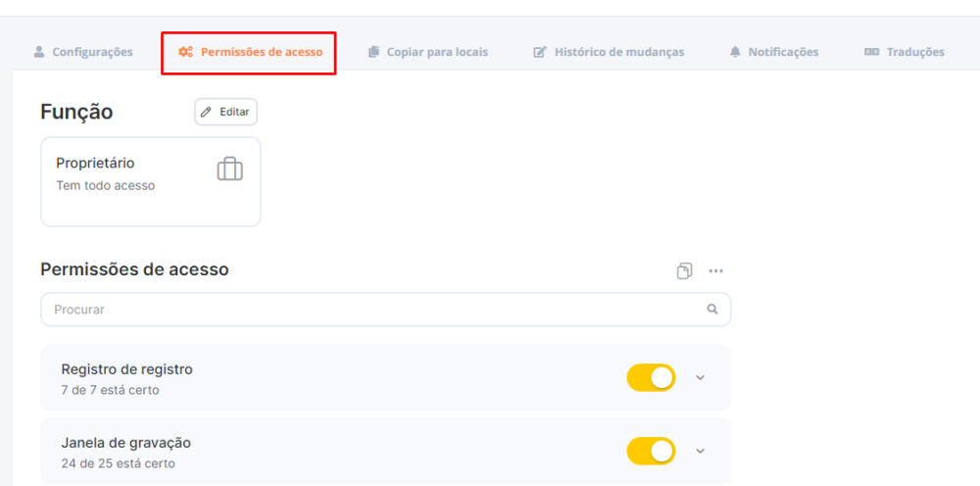Switch to Copiar para locais tab

(428, 52)
